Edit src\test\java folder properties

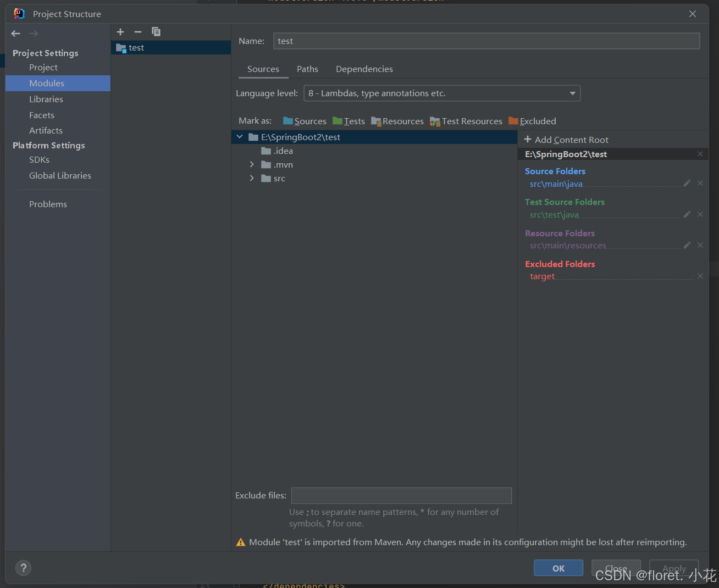coord(687,214)
